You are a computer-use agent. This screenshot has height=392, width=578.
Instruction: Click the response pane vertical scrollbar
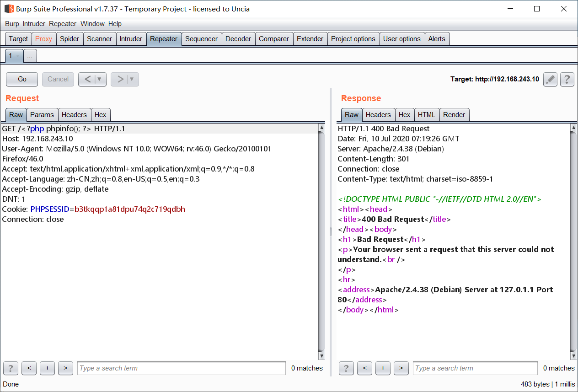[574, 242]
